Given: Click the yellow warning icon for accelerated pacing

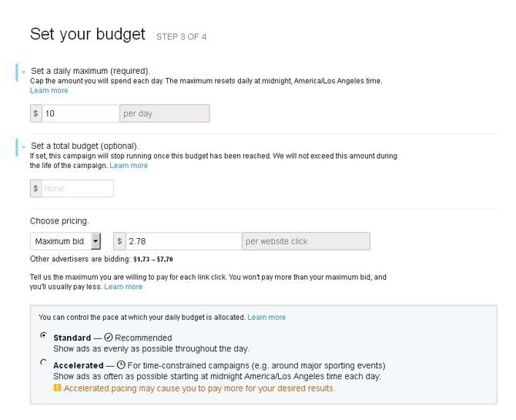Looking at the screenshot, I should pos(57,388).
